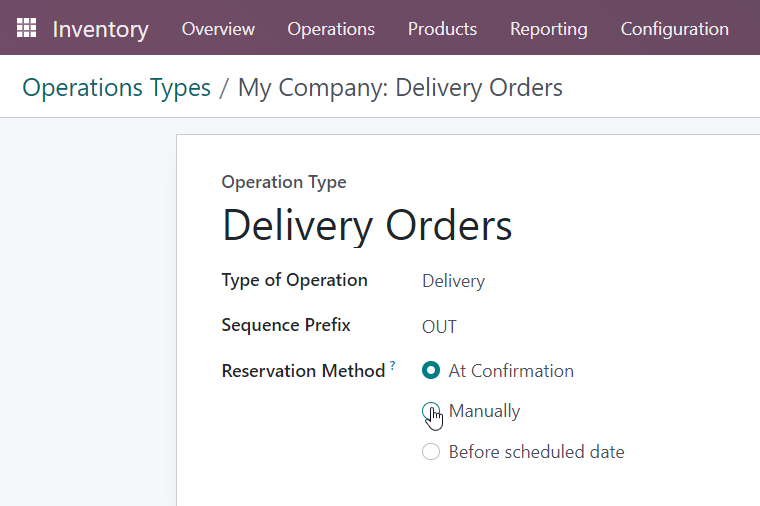The width and height of the screenshot is (760, 506).
Task: Navigate back to Operations Types breadcrumb
Action: click(x=116, y=88)
